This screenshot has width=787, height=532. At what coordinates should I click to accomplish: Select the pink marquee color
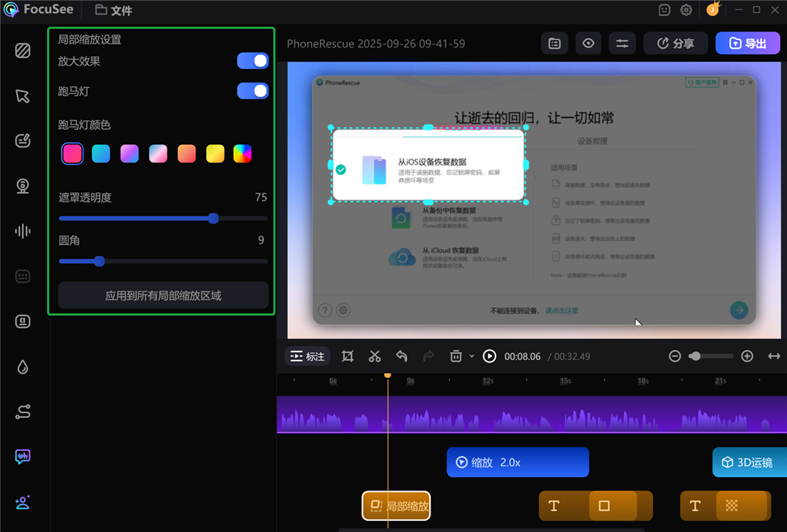click(x=72, y=154)
